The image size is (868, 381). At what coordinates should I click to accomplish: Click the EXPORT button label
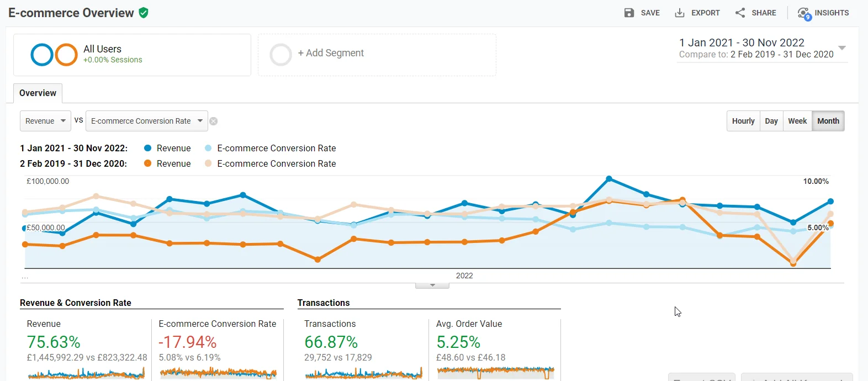click(706, 13)
